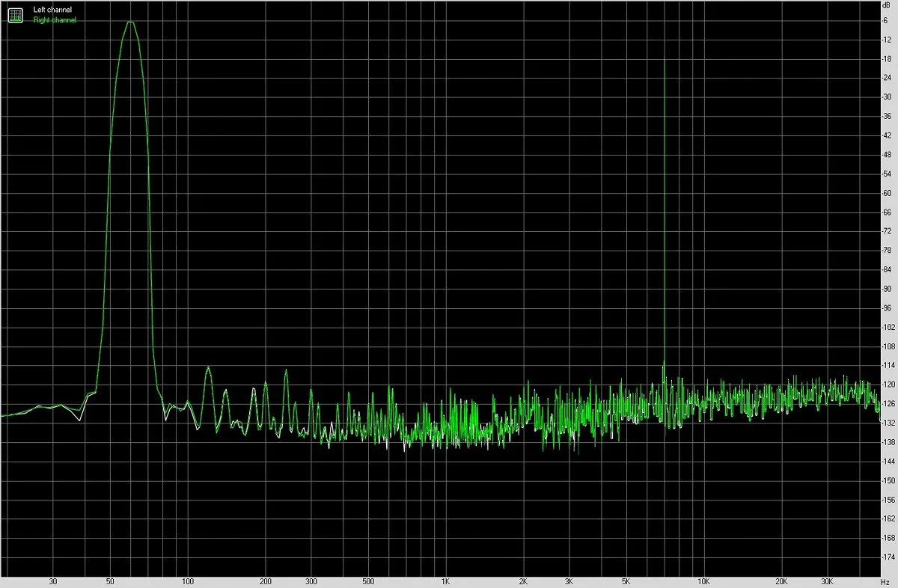Click the -84 dB axis value
The height and width of the screenshot is (588, 898).
click(888, 269)
